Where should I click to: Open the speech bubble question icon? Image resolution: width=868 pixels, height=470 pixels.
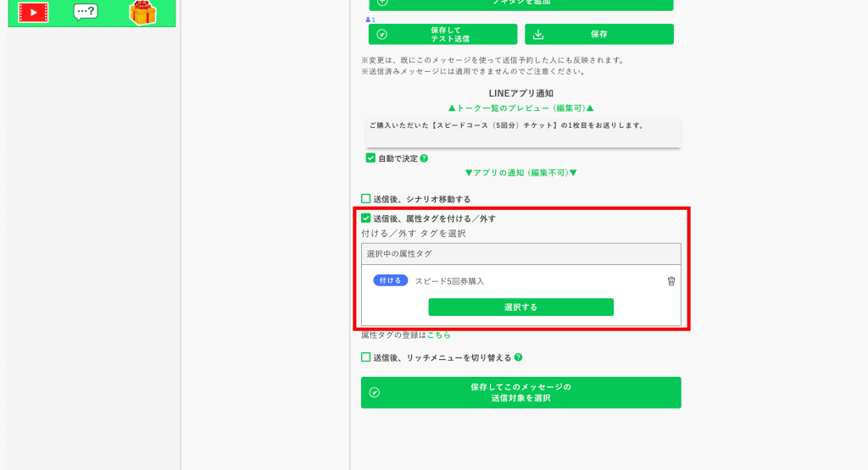click(x=86, y=12)
